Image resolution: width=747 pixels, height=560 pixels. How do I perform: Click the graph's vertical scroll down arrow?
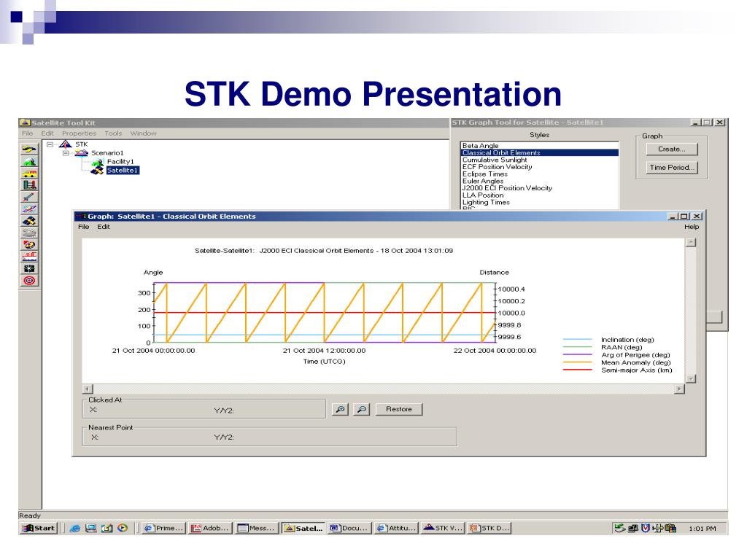point(692,379)
